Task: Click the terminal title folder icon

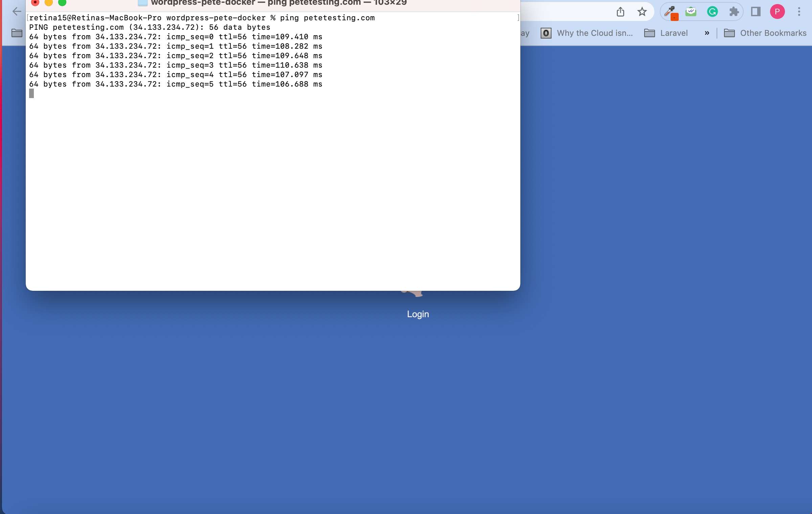Action: [142, 3]
